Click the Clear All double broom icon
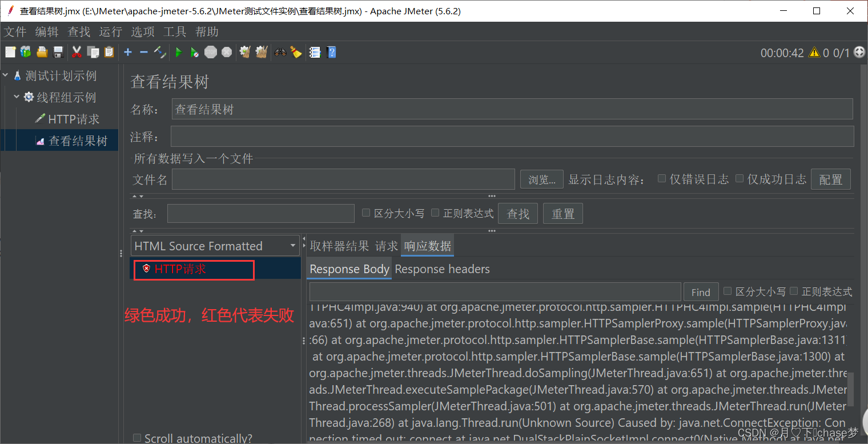Viewport: 868px width, 444px height. [262, 53]
